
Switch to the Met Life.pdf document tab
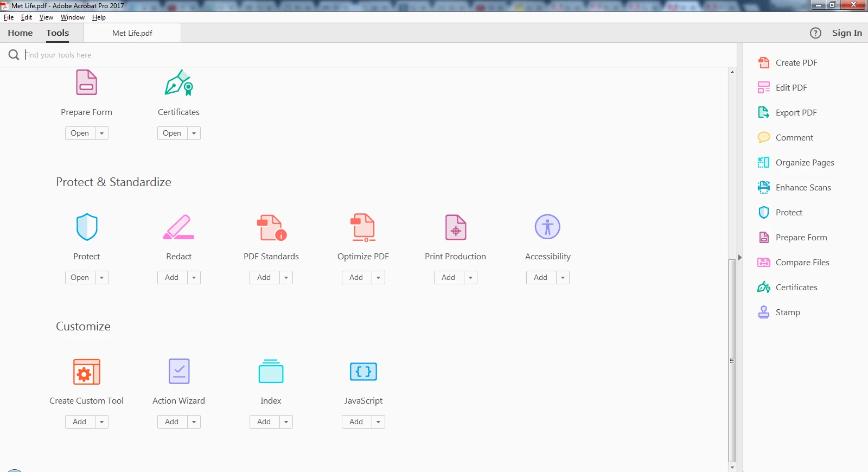click(x=132, y=33)
